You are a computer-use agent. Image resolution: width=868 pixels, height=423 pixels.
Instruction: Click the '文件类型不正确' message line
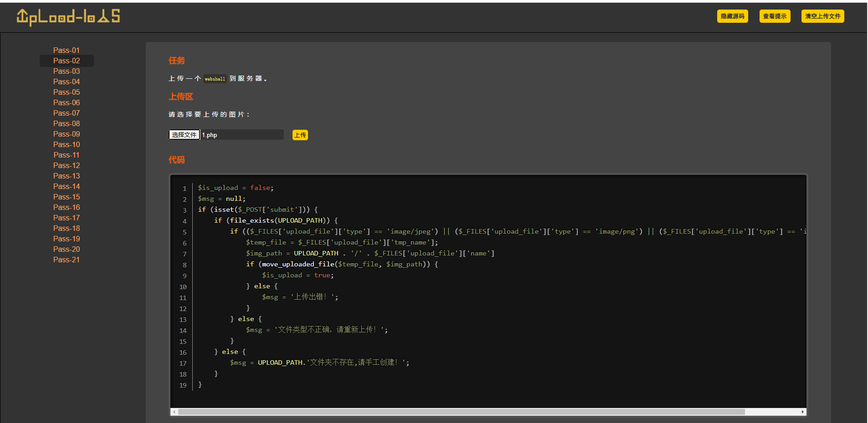pyautogui.click(x=317, y=330)
